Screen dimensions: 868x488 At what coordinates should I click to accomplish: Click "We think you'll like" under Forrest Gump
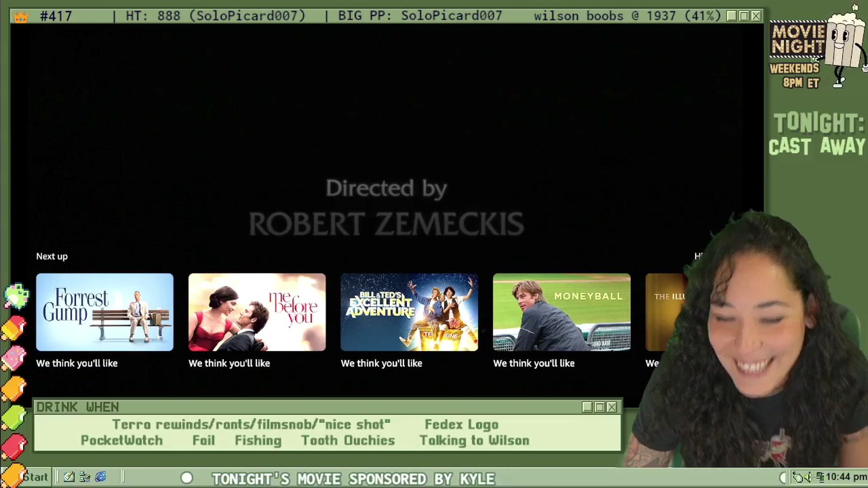point(77,363)
